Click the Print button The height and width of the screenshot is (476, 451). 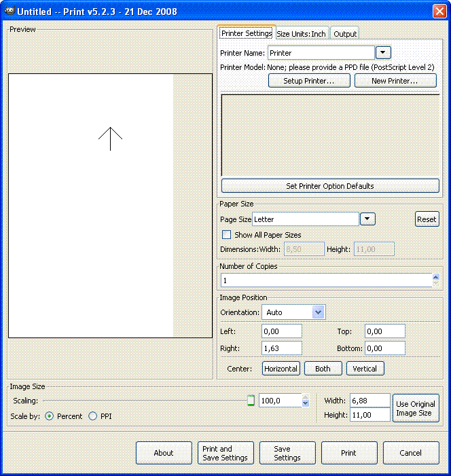click(x=349, y=453)
